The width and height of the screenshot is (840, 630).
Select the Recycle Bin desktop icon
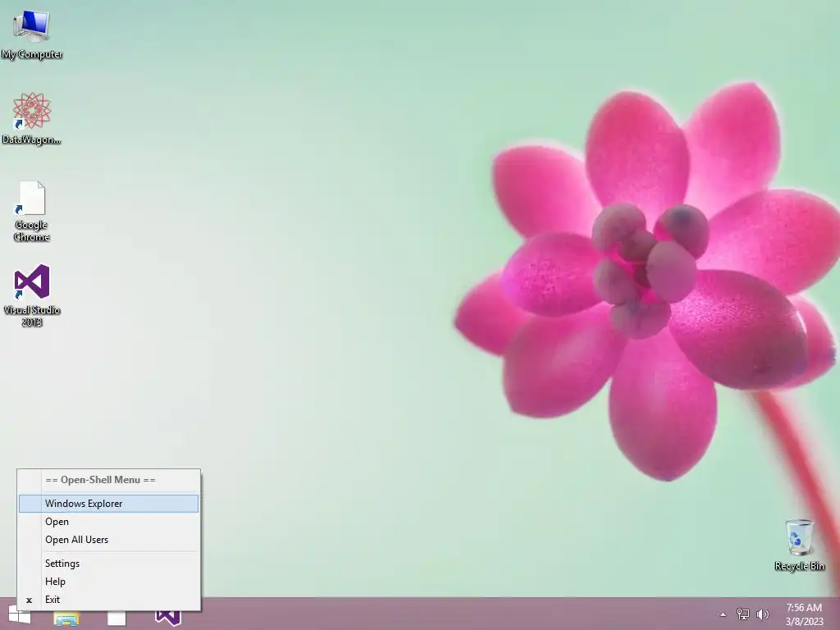pos(799,545)
